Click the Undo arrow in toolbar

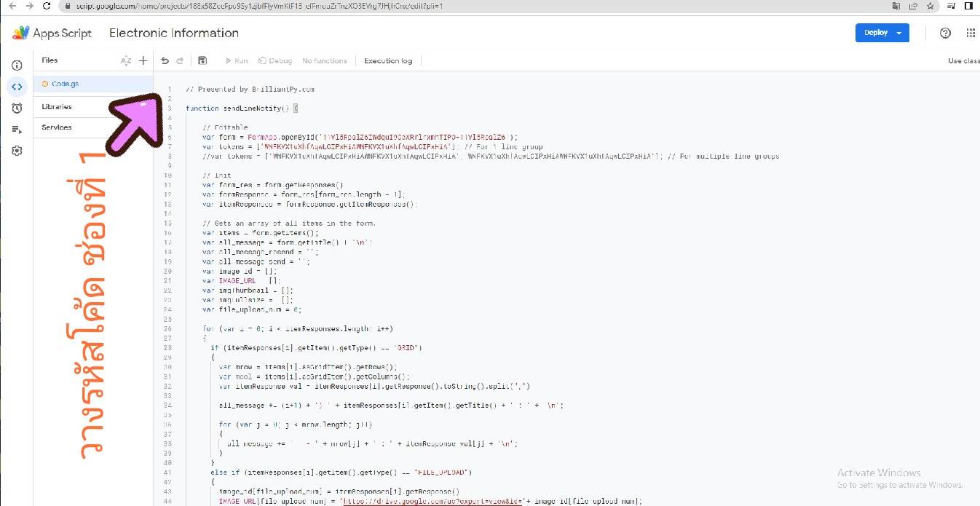(x=165, y=61)
